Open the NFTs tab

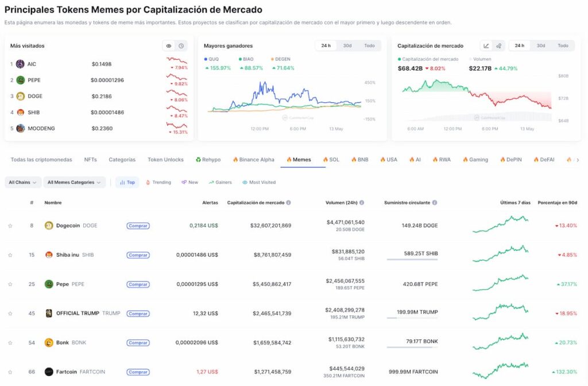90,160
